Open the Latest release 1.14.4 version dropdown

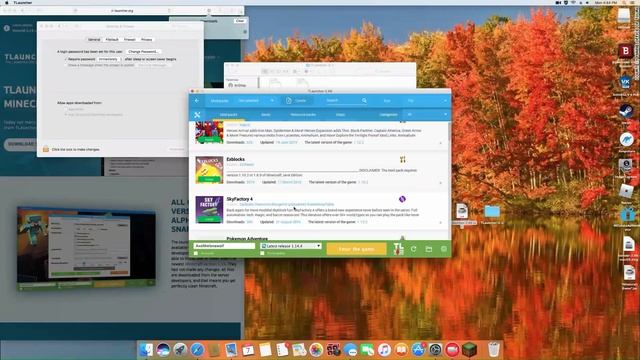coord(291,246)
